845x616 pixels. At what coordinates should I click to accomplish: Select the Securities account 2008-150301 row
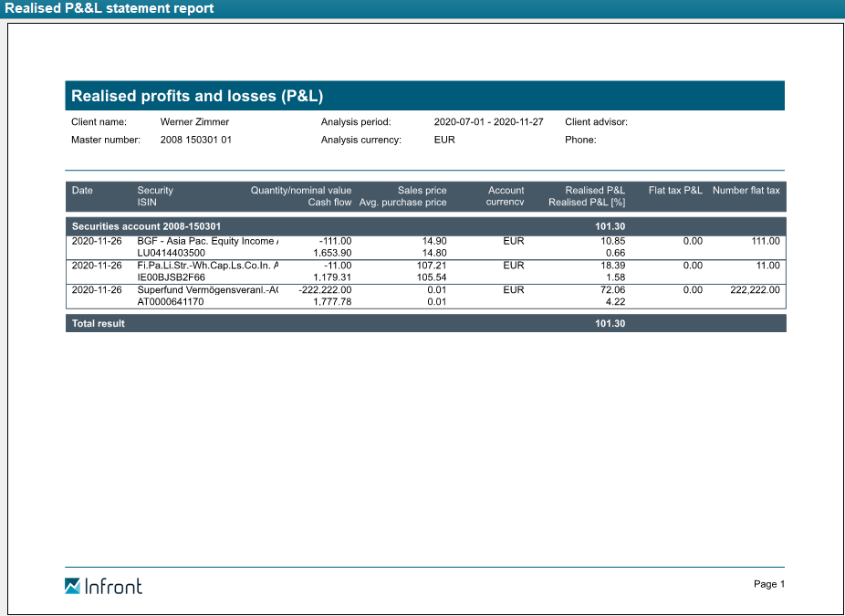point(146,225)
